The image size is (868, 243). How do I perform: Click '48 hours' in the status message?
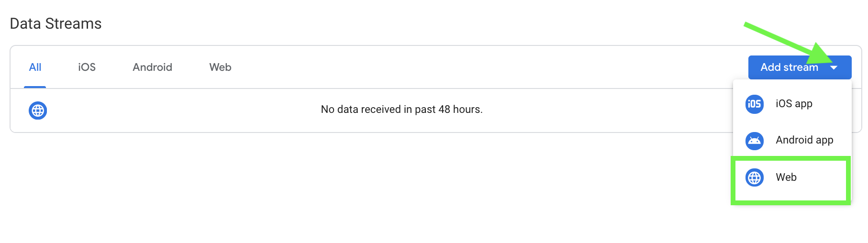[459, 110]
